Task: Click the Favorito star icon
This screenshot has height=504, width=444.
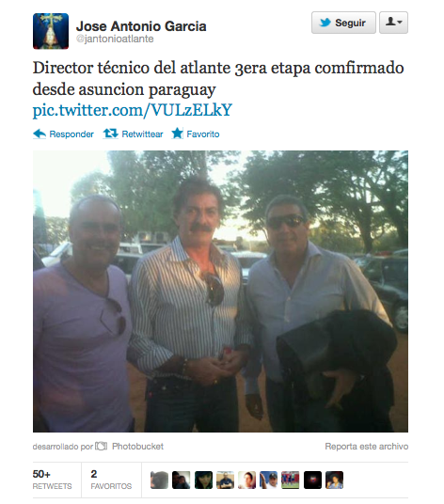Action: tap(177, 134)
